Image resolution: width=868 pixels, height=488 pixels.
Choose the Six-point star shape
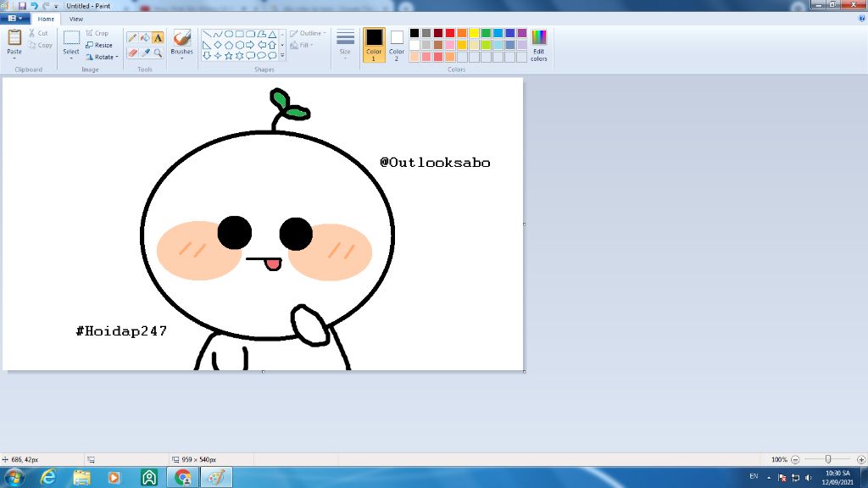click(239, 55)
